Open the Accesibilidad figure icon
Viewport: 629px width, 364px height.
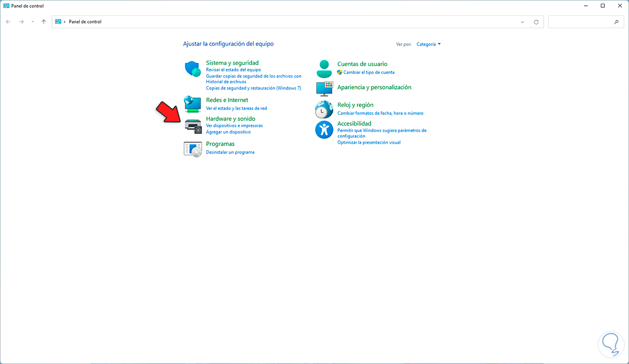(x=324, y=129)
